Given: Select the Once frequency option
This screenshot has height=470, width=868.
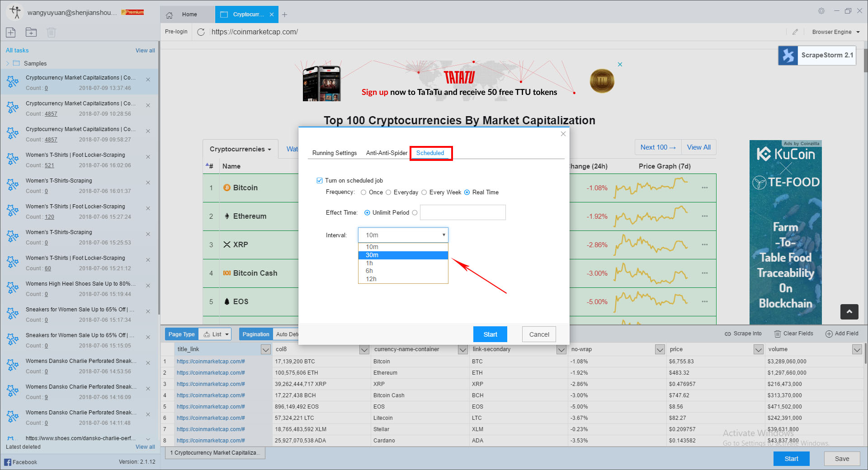Looking at the screenshot, I should (x=363, y=193).
